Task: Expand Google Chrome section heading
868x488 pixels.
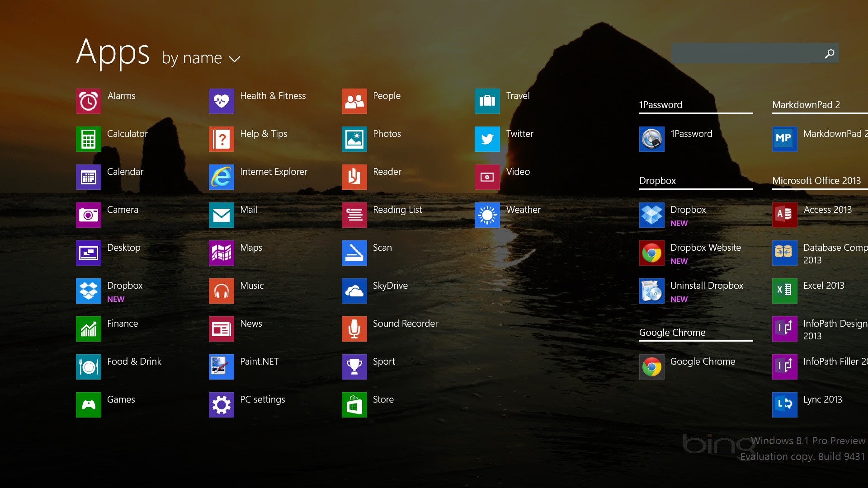Action: tap(672, 333)
